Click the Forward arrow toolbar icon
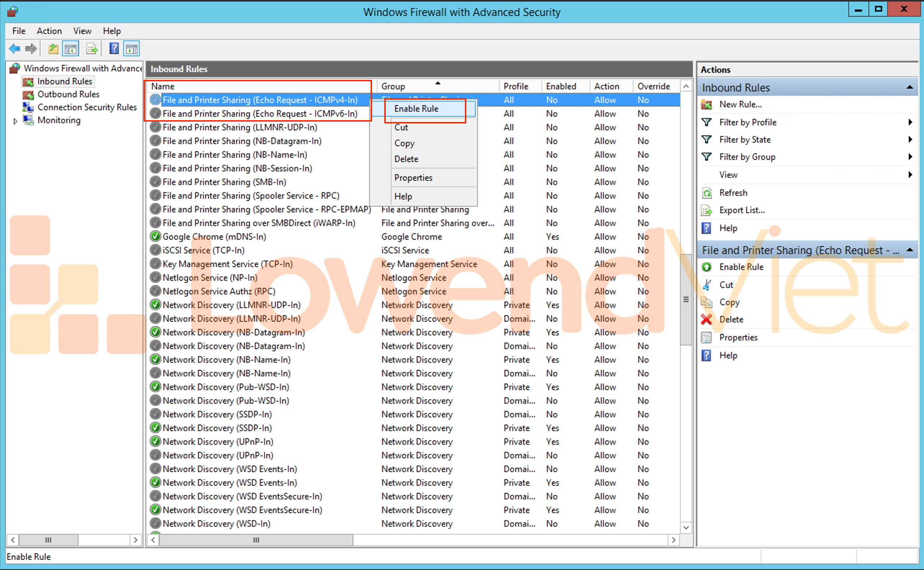The height and width of the screenshot is (570, 924). coord(31,49)
